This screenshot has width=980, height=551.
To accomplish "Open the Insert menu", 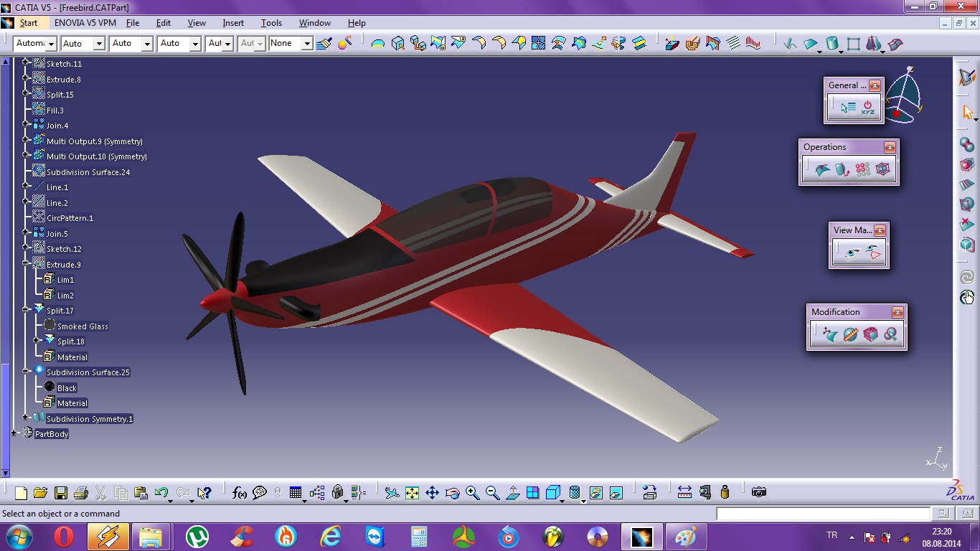I will point(233,23).
